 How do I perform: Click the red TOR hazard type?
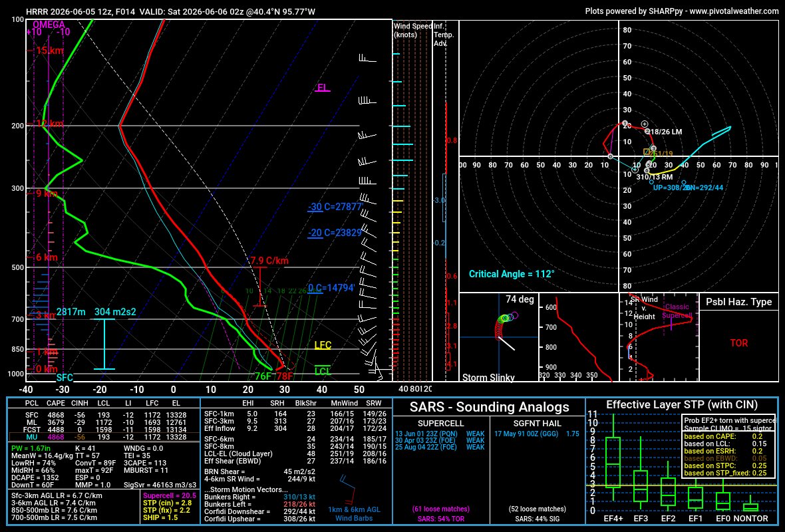point(738,343)
